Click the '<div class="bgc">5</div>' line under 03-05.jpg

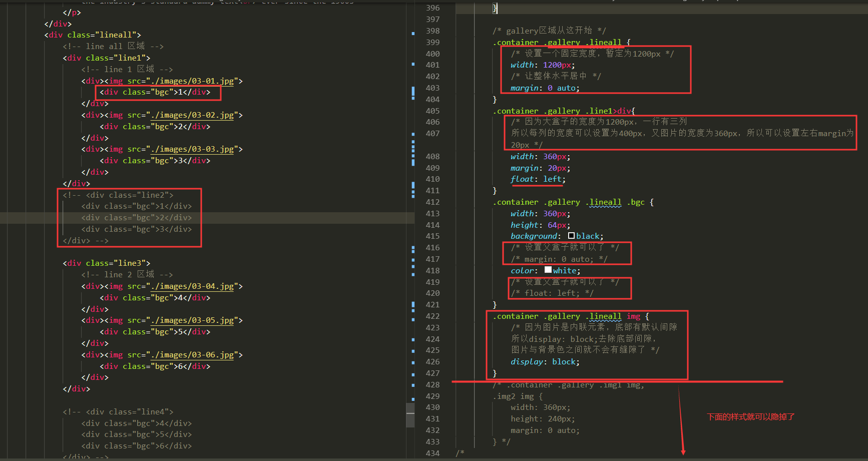[x=155, y=332]
